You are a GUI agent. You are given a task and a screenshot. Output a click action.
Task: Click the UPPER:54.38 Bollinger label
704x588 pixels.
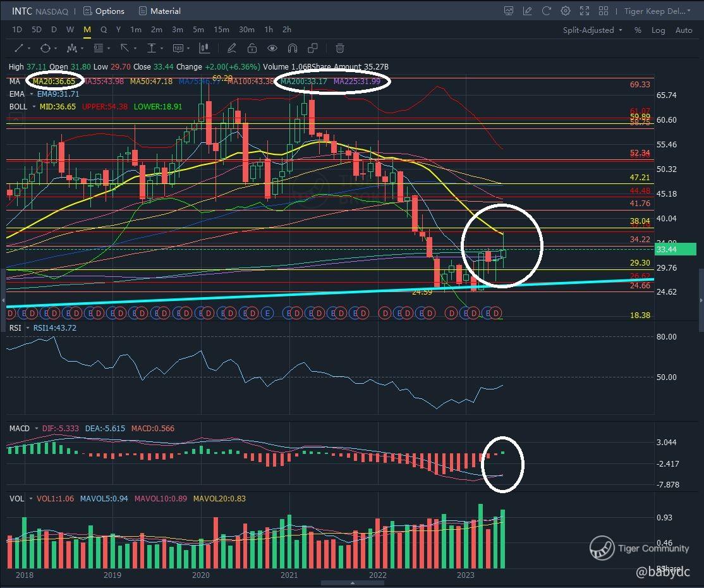(105, 107)
